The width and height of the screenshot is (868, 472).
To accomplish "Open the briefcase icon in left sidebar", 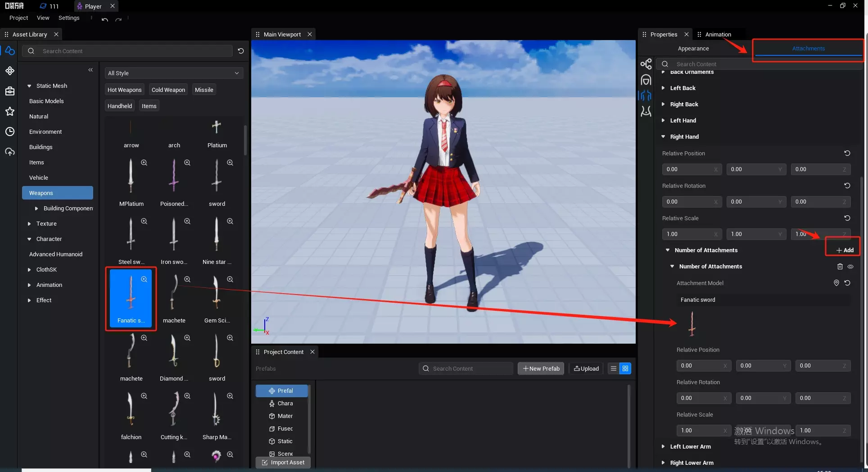I will [x=10, y=91].
